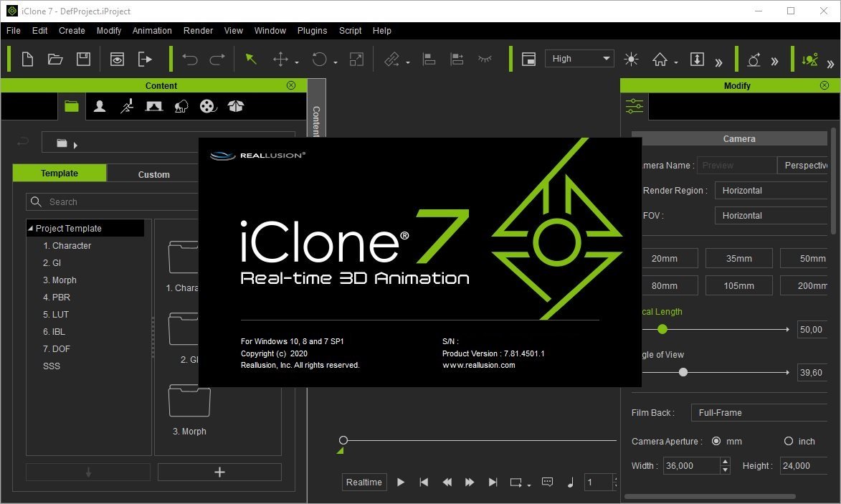841x504 pixels.
Task: Select the mm Camera Aperture radio button
Action: (x=716, y=441)
